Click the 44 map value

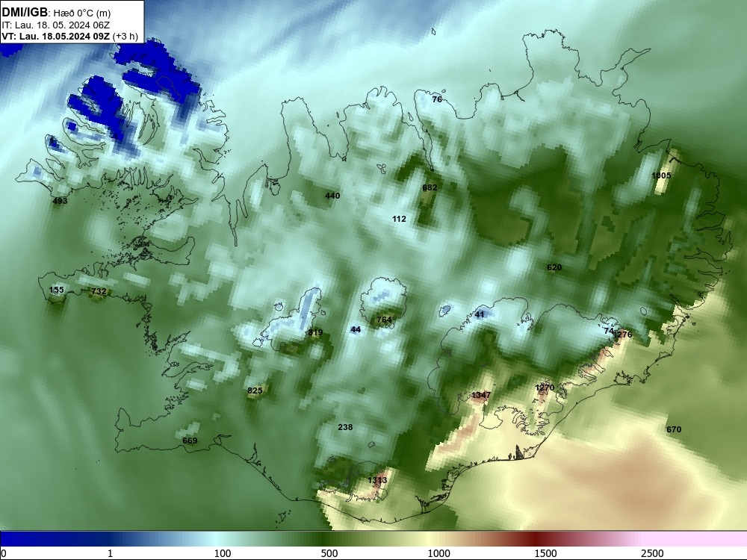tap(356, 329)
